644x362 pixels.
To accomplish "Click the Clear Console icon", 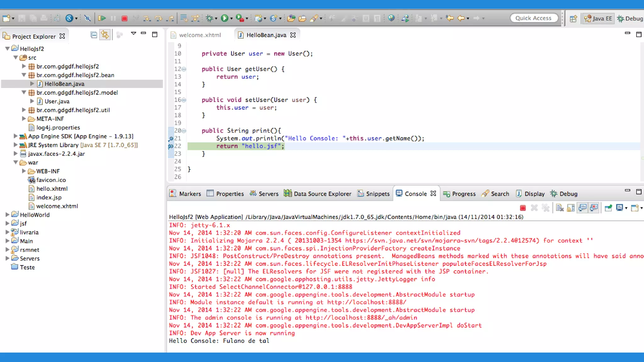I will pyautogui.click(x=560, y=208).
